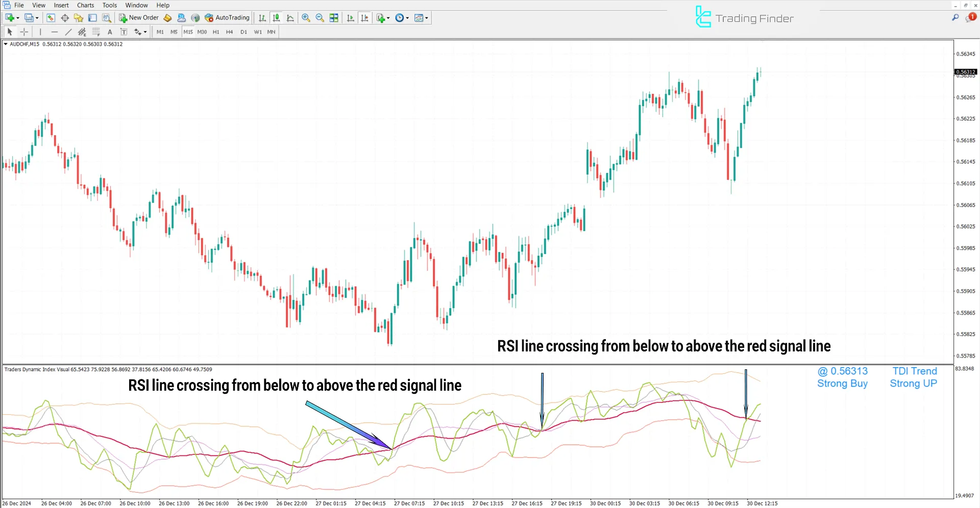Open the Charts menu
980x508 pixels.
(x=85, y=5)
